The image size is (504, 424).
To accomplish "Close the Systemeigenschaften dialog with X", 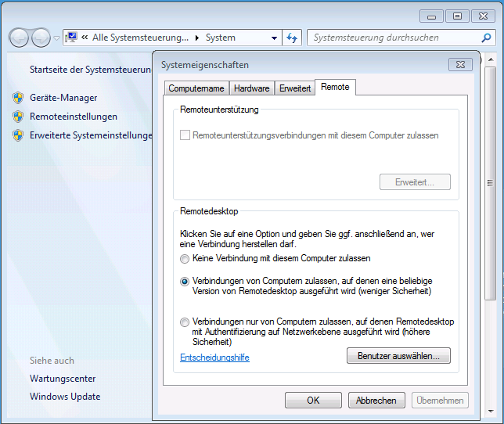I will [x=459, y=65].
